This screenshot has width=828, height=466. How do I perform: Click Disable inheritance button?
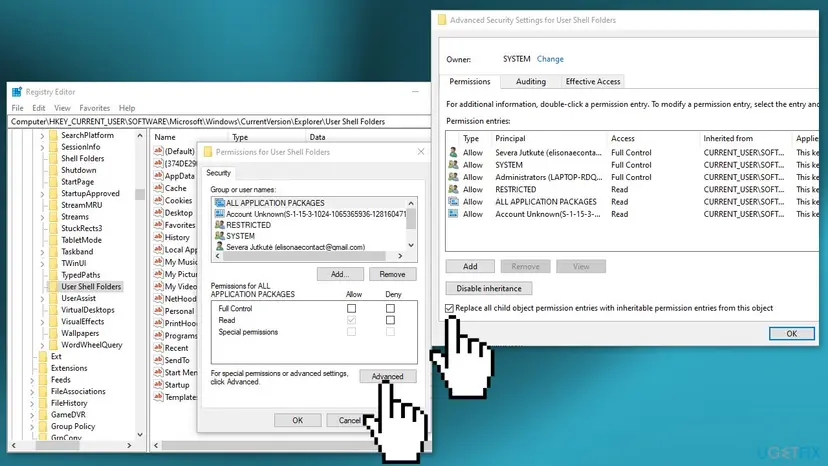point(488,288)
